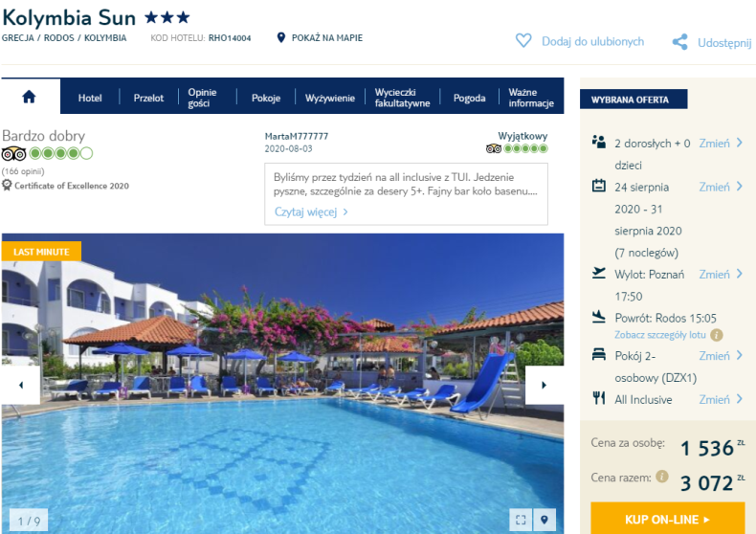756x534 pixels.
Task: Click info icon beside Zobacz szczegóły lotu
Action: pyautogui.click(x=717, y=335)
